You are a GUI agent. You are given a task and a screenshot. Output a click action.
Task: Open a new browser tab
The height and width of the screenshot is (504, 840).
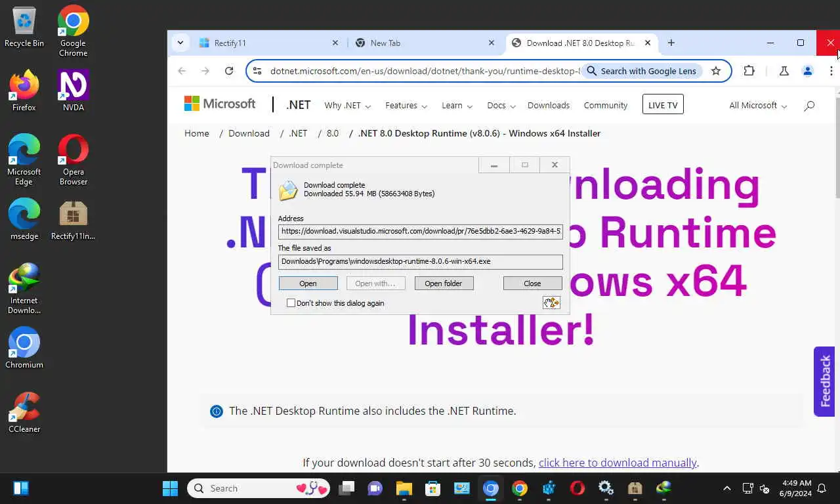671,43
